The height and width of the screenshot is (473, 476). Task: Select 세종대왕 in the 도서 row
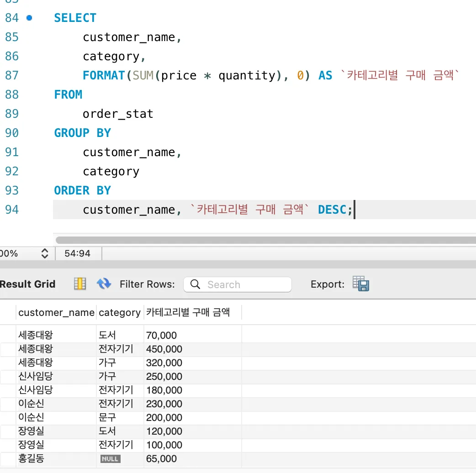click(56, 335)
